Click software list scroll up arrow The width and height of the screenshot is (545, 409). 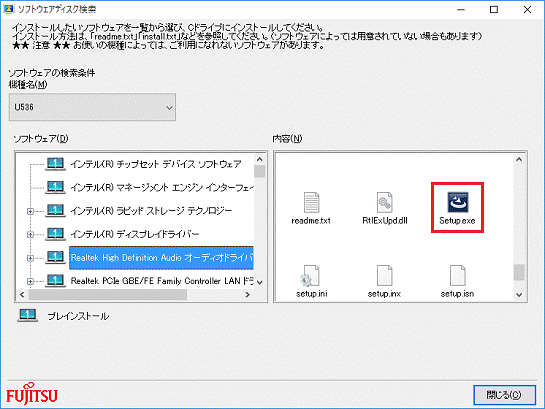coord(260,159)
